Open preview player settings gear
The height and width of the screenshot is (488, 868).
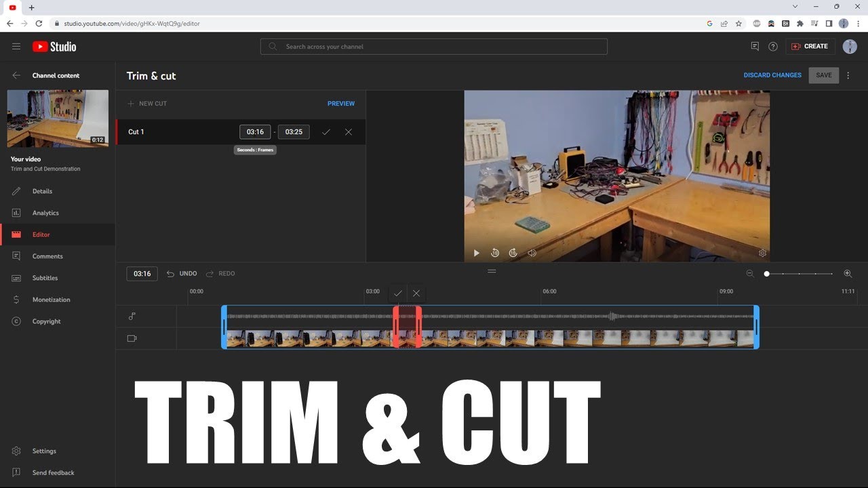762,253
